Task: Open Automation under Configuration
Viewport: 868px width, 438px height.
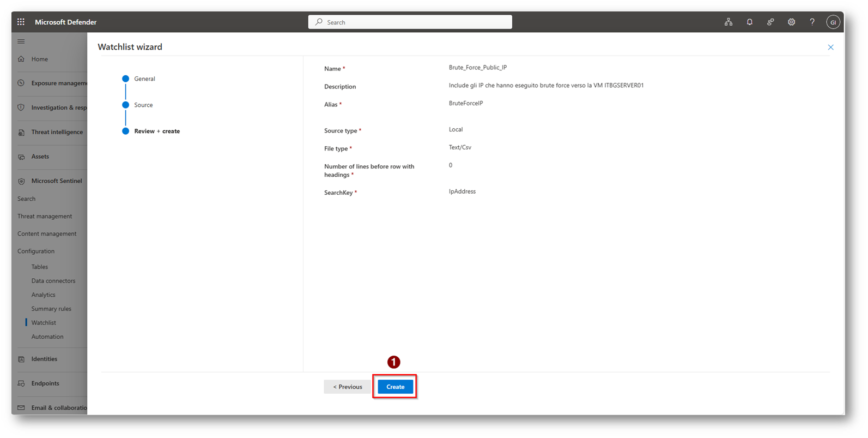Action: pyautogui.click(x=47, y=337)
